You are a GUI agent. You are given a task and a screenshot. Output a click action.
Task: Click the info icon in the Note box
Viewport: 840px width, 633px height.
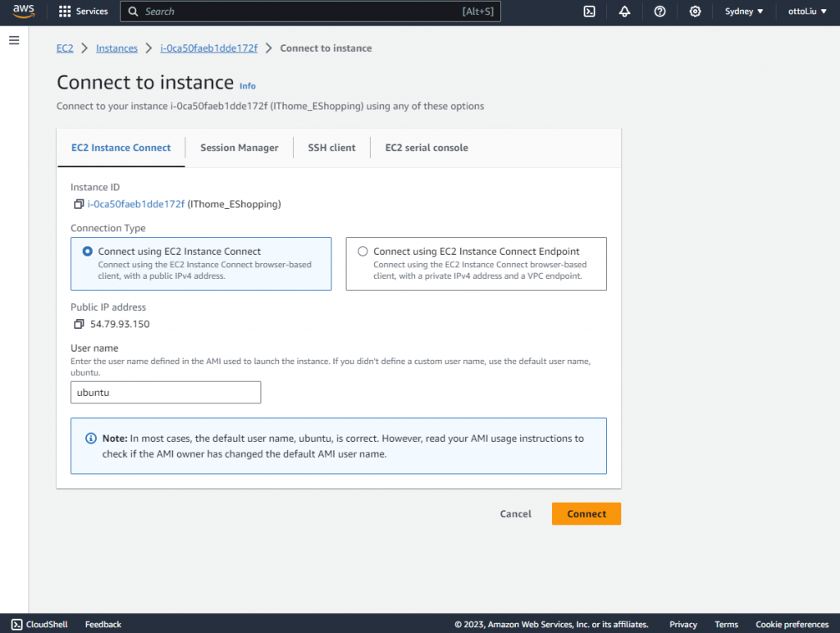pyautogui.click(x=91, y=438)
